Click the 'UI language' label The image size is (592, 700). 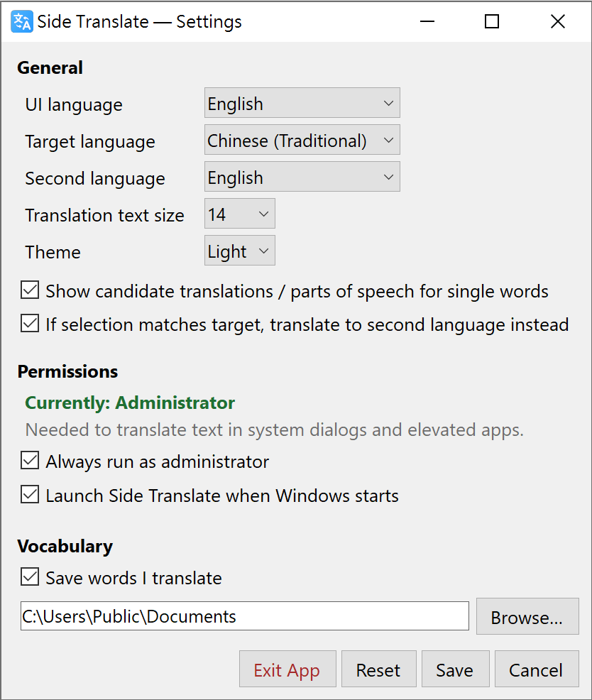tap(74, 105)
